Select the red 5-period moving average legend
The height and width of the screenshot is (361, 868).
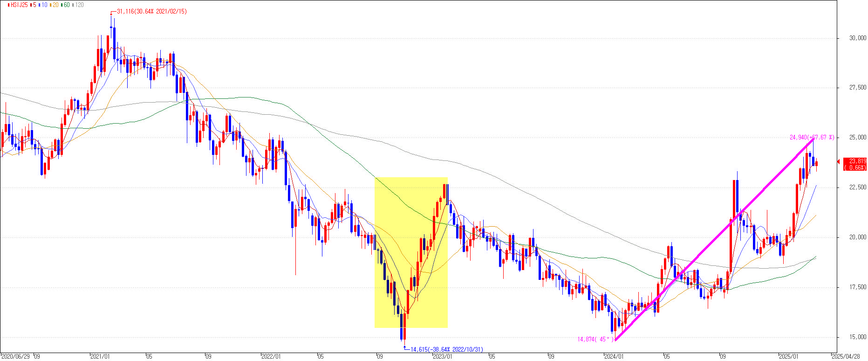click(x=34, y=5)
